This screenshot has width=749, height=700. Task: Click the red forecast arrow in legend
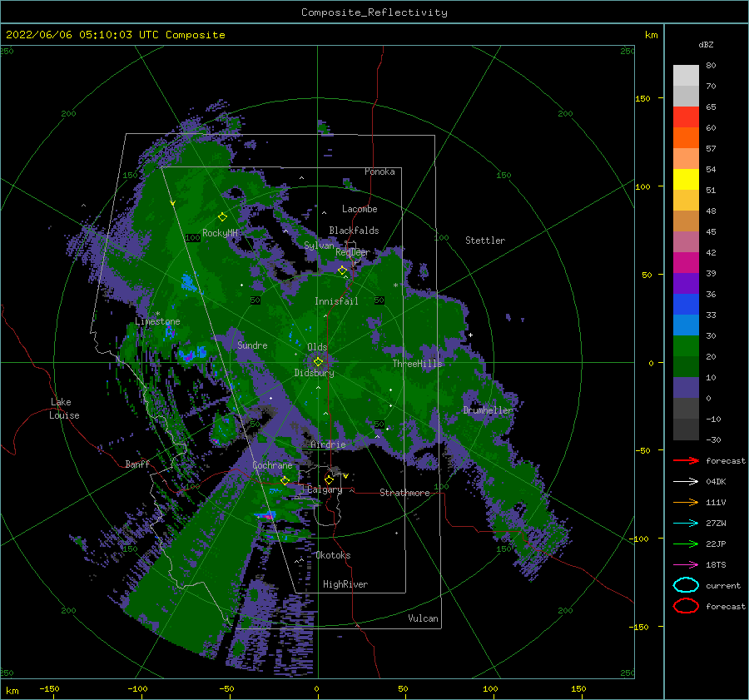click(x=686, y=460)
